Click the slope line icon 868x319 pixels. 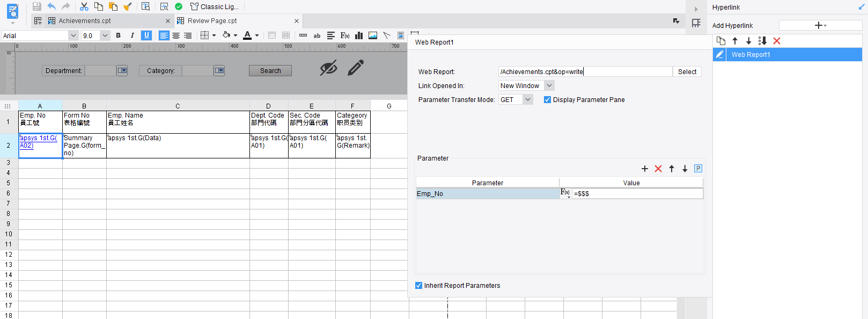pyautogui.click(x=387, y=35)
